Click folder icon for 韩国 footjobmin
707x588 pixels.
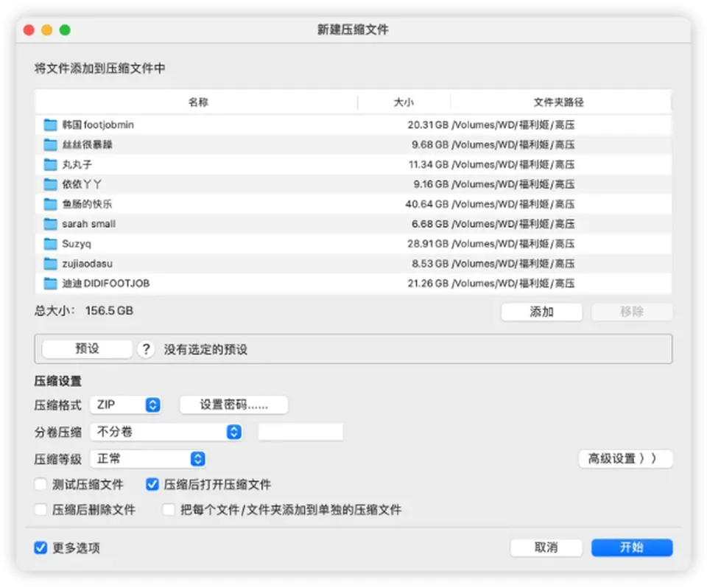pyautogui.click(x=50, y=125)
